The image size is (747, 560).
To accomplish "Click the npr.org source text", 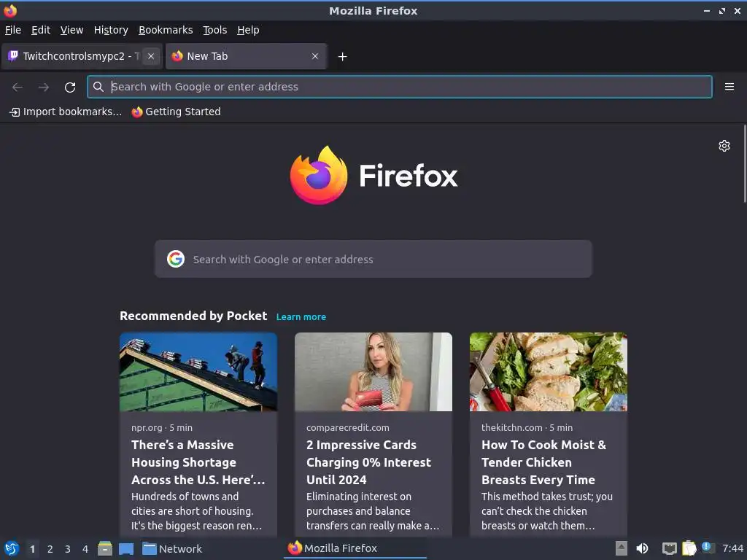I will point(147,427).
